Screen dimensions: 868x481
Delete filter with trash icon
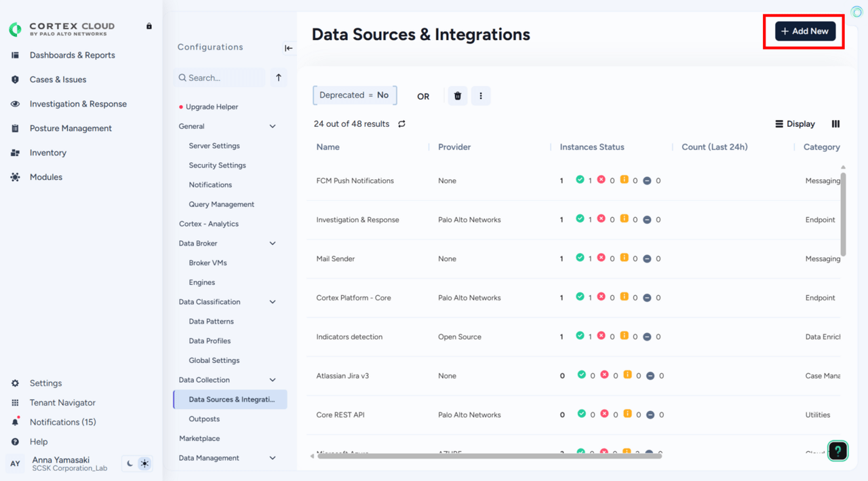pyautogui.click(x=458, y=96)
